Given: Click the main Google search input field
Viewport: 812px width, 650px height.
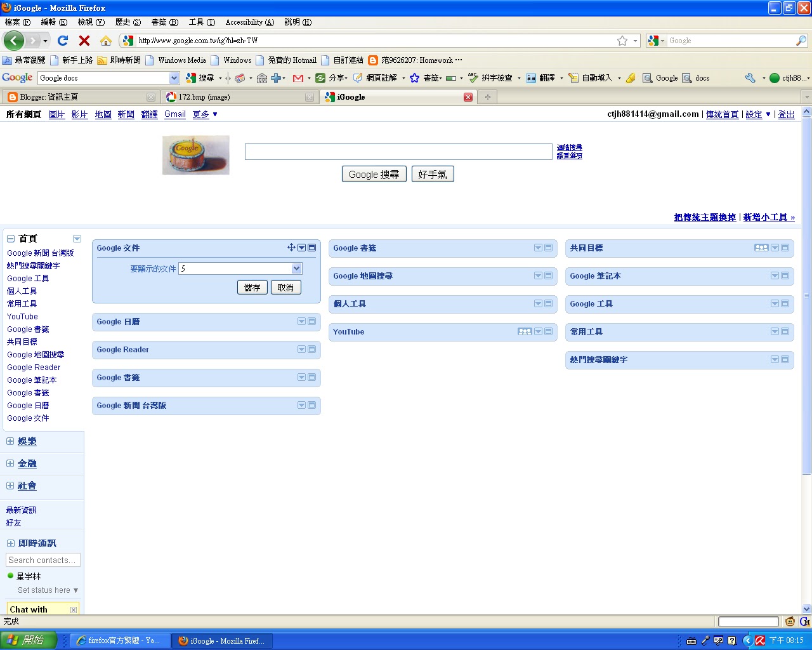Looking at the screenshot, I should click(398, 152).
